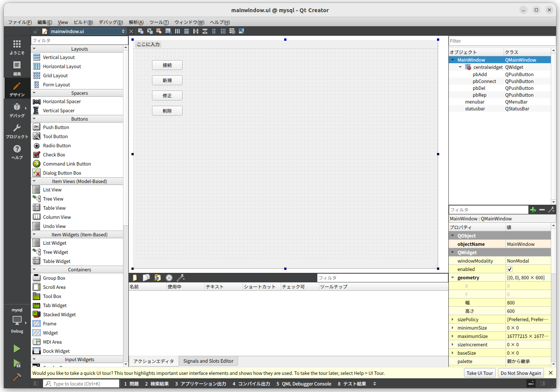The height and width of the screenshot is (392, 560).
Task: Select the mysql Debug kit selector
Action: coord(17,320)
